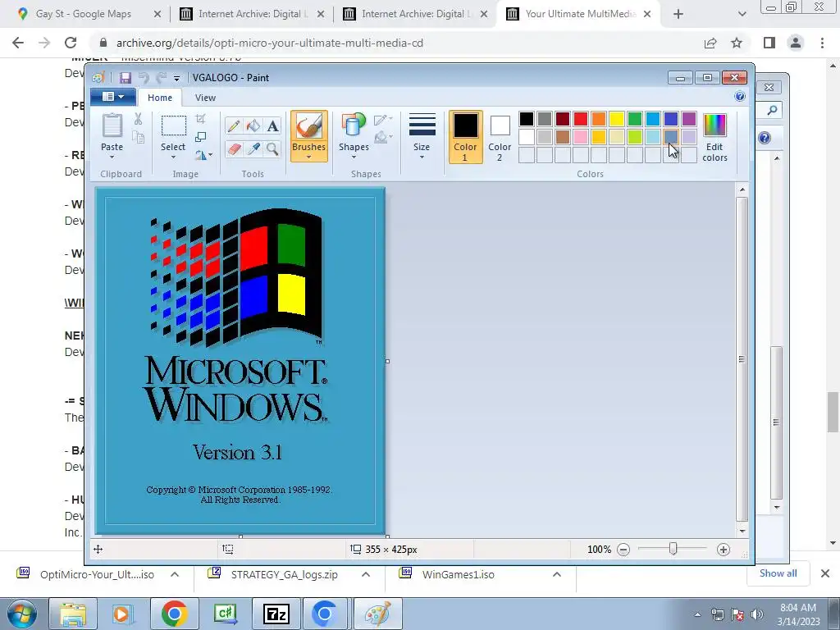
Task: Open the Size line thickness dropdown
Action: 422,137
